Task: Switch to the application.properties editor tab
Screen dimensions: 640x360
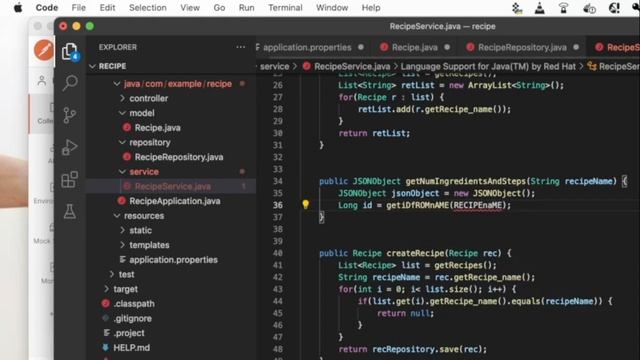Action: tap(307, 47)
